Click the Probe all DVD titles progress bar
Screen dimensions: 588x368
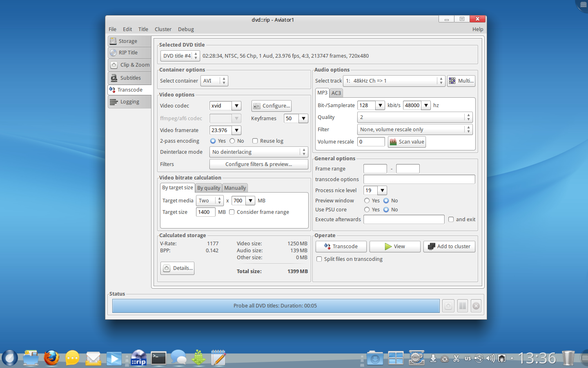point(276,306)
